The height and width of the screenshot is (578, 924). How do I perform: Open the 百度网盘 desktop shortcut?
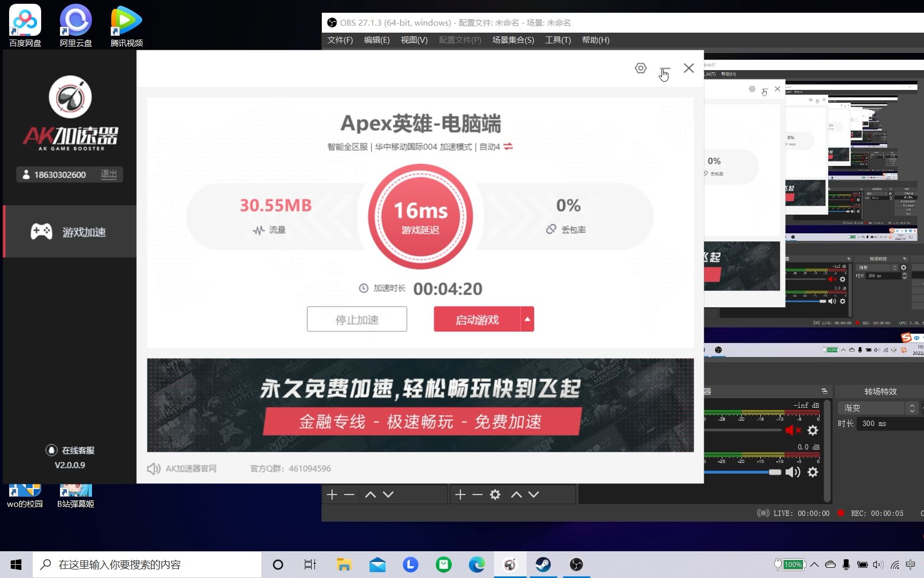coord(25,25)
